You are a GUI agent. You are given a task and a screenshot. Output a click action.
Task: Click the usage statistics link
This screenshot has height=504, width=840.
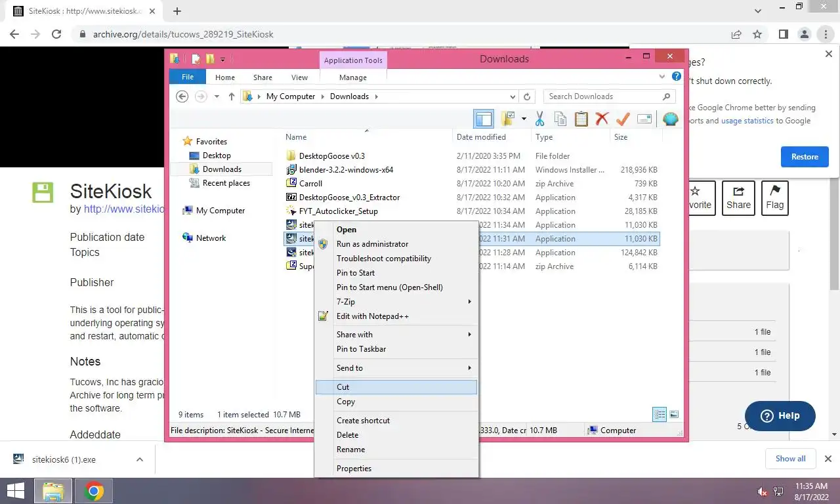coord(747,121)
